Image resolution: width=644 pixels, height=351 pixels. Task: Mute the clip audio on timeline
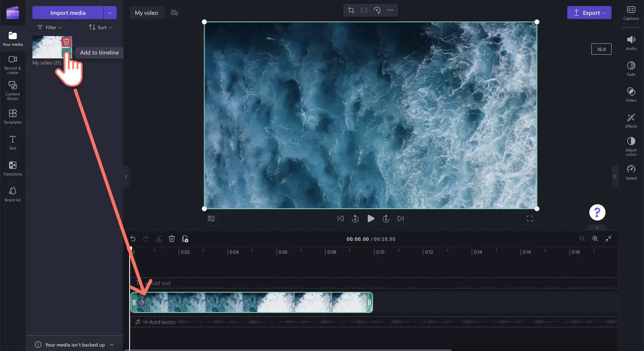[x=142, y=302]
